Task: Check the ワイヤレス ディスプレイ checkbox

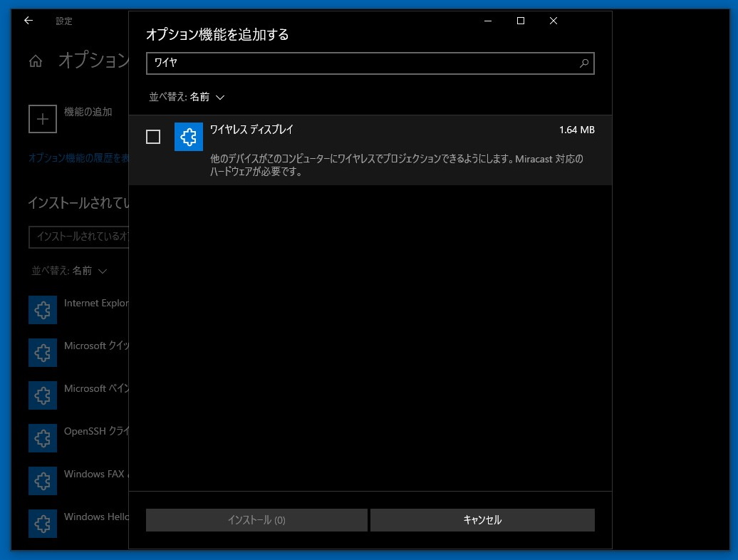Action: point(153,137)
